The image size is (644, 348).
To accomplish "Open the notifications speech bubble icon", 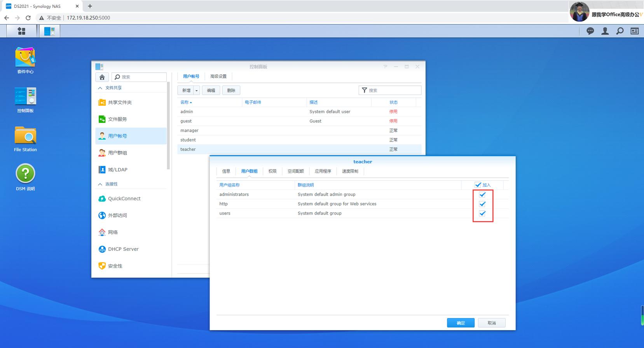I will coord(590,31).
